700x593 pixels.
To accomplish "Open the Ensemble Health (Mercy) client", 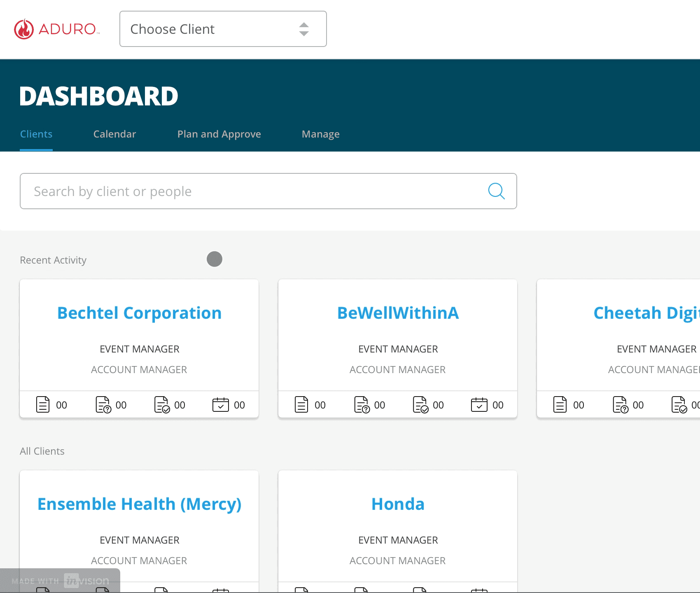I will coord(139,504).
